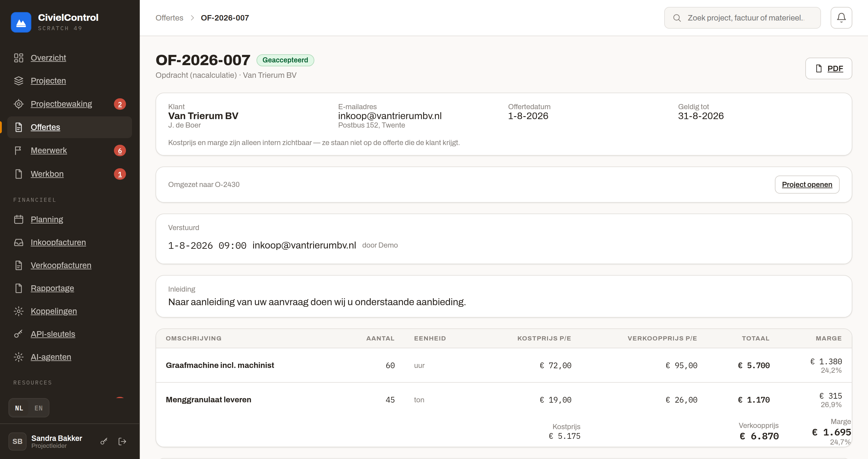Click the Geldig tot date 31-8-2026
The image size is (868, 459).
[x=701, y=116]
